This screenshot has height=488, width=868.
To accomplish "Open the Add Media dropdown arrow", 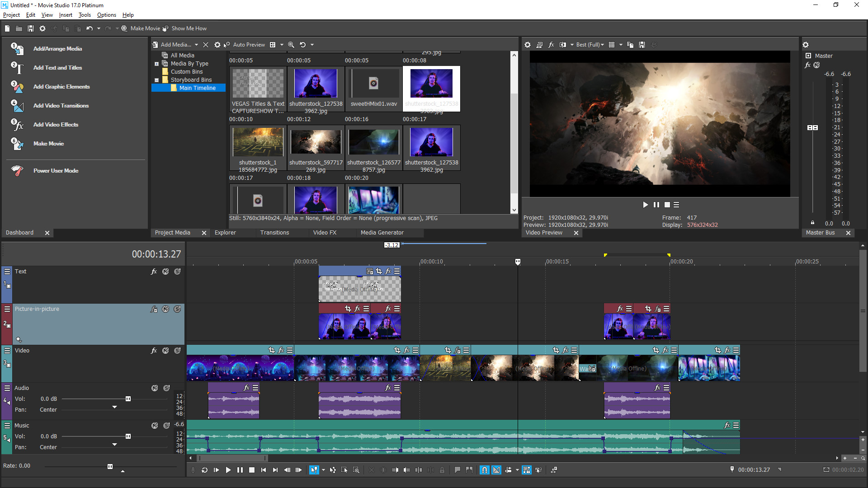I will point(197,44).
